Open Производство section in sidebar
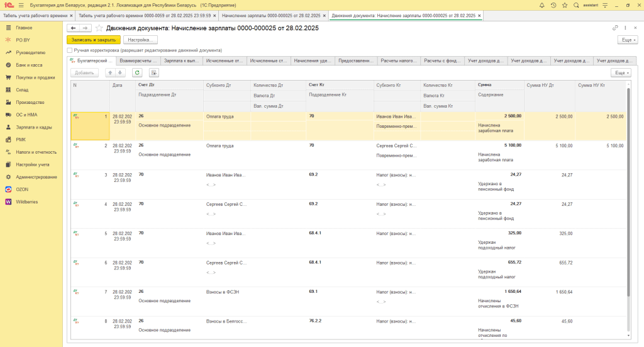The height and width of the screenshot is (347, 644). [x=30, y=103]
